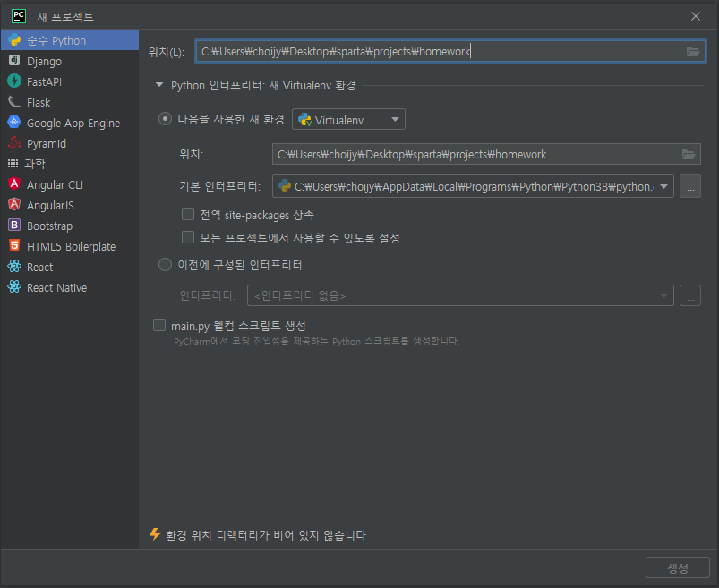Screen dimensions: 719x588
Task: Enable 전역 site-packages 상속 checkbox
Action: click(188, 214)
